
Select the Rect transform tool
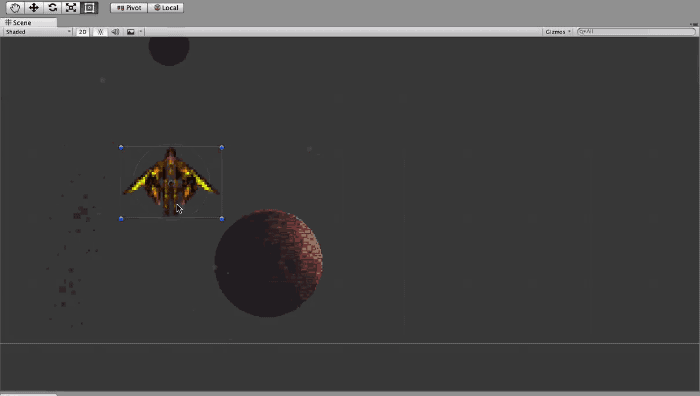(89, 8)
